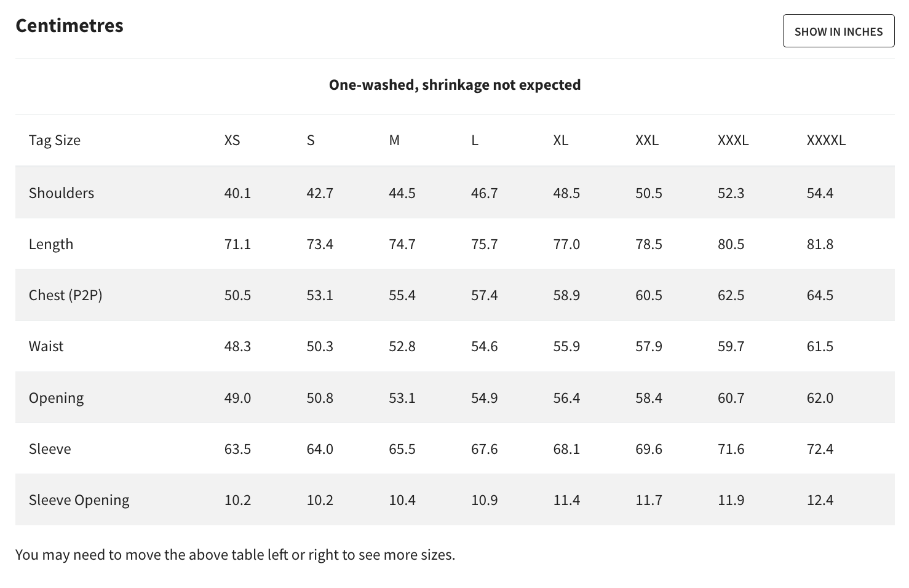
Task: Click the Sleeve Opening row label
Action: [79, 500]
